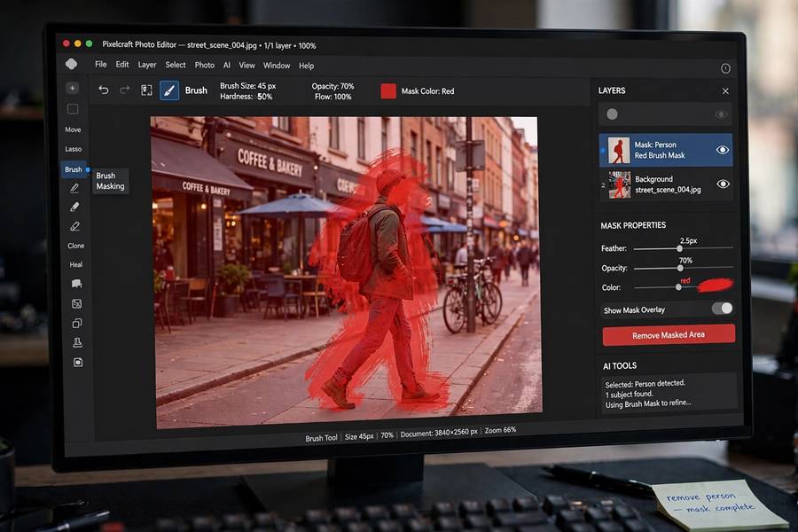Click the Feather slider handle
Viewport: 798px width, 532px height.
coord(679,248)
